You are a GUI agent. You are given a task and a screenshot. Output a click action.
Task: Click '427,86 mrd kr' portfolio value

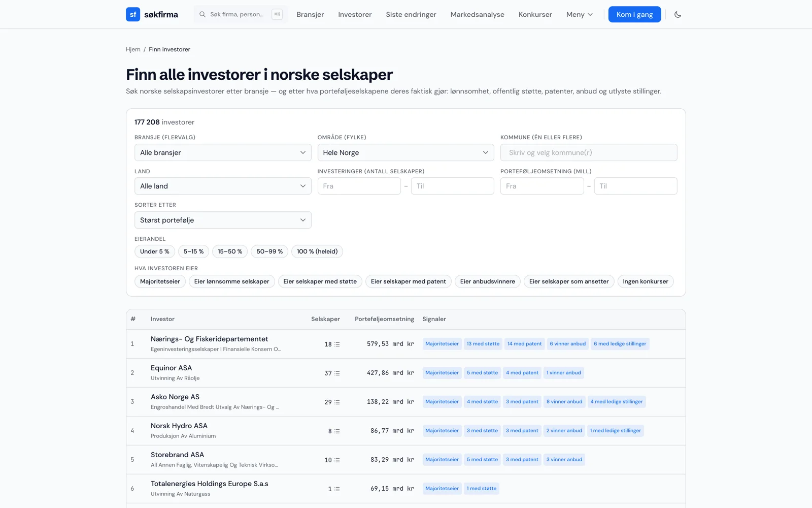[390, 373]
